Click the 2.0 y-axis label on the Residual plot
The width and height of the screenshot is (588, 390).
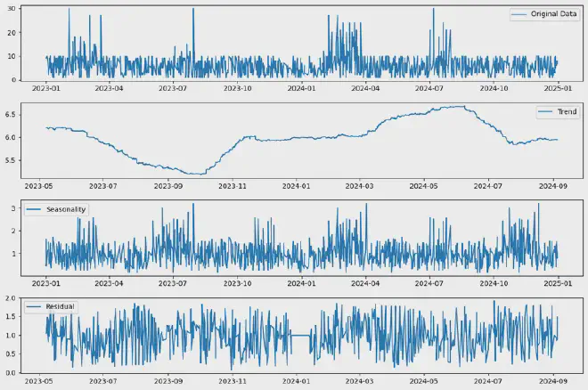click(9, 298)
